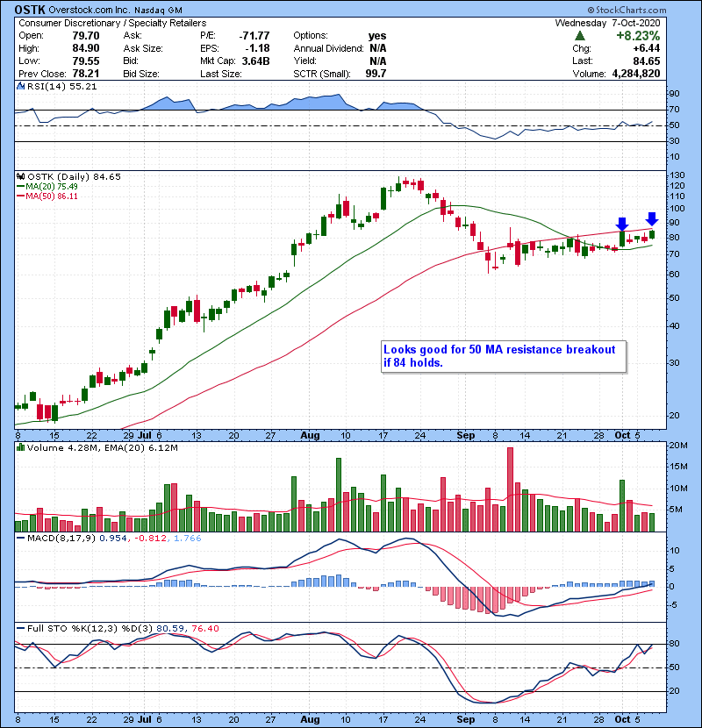Image resolution: width=702 pixels, height=728 pixels.
Task: Click the 90 RSI axis label
Action: pyautogui.click(x=675, y=94)
